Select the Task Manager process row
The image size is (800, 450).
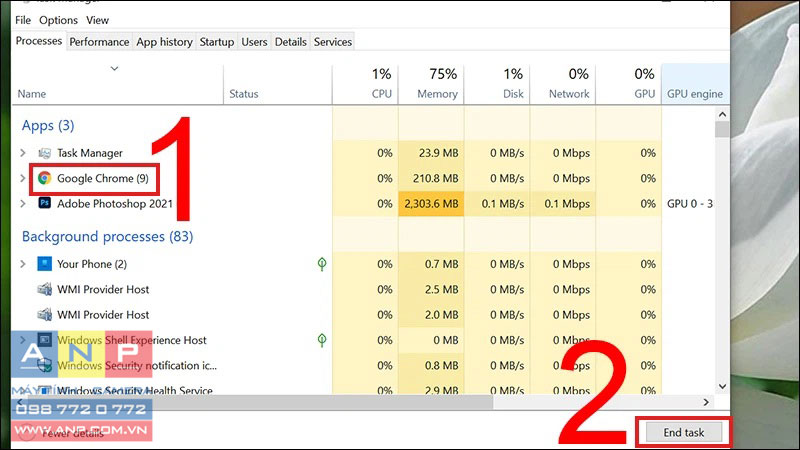coord(364,153)
